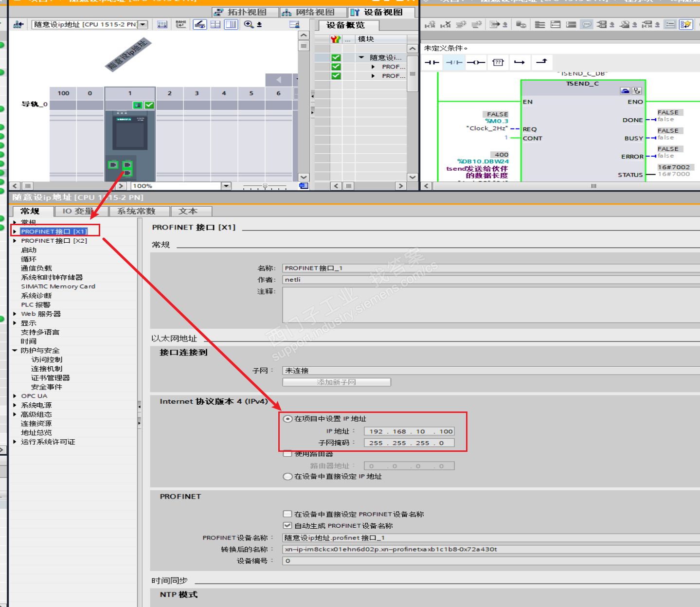Open the IO 变量 properties tab

click(x=81, y=211)
